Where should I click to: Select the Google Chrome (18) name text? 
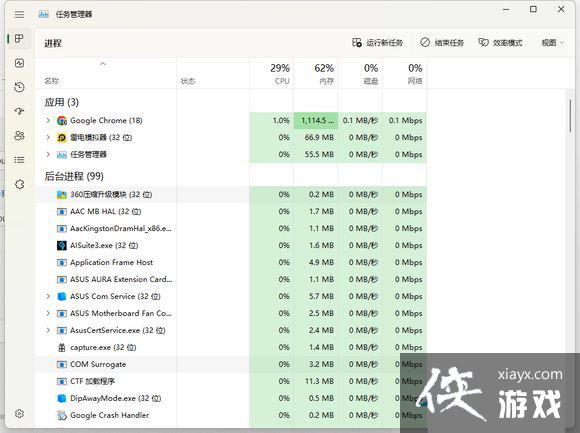106,120
